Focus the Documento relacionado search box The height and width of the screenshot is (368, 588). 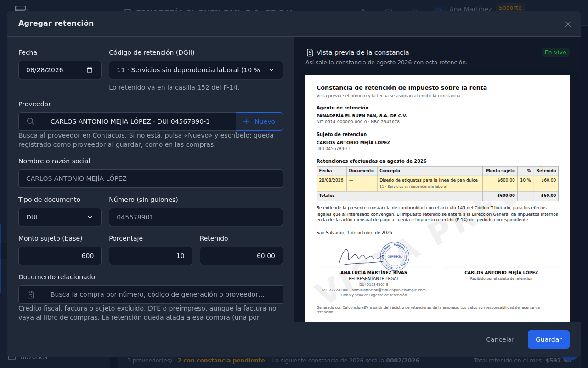tap(163, 294)
